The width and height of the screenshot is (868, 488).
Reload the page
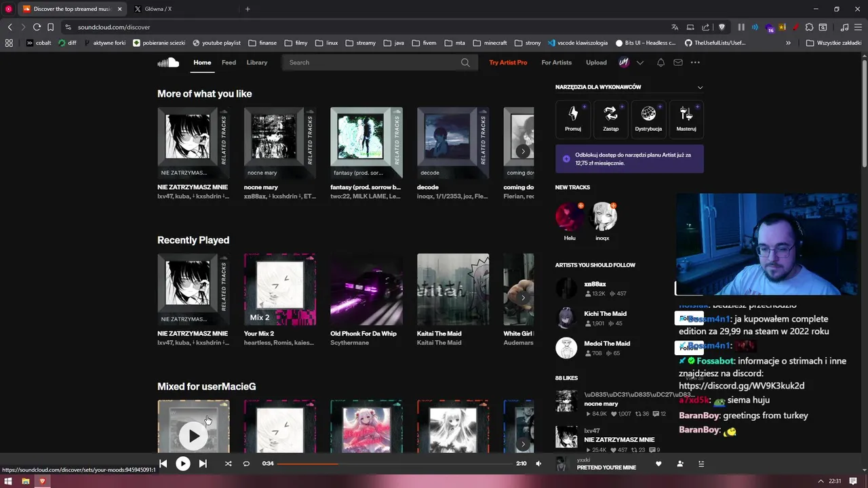37,27
